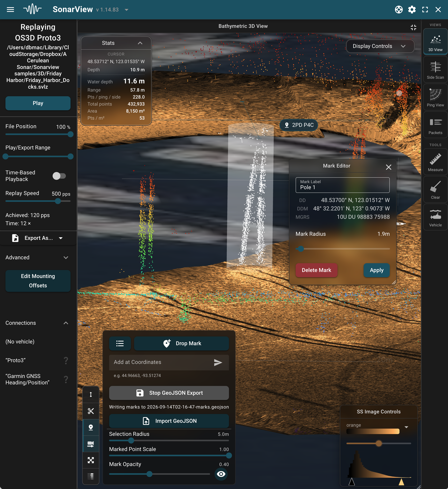448x489 pixels.
Task: Select the Measure tool
Action: [x=435, y=162]
